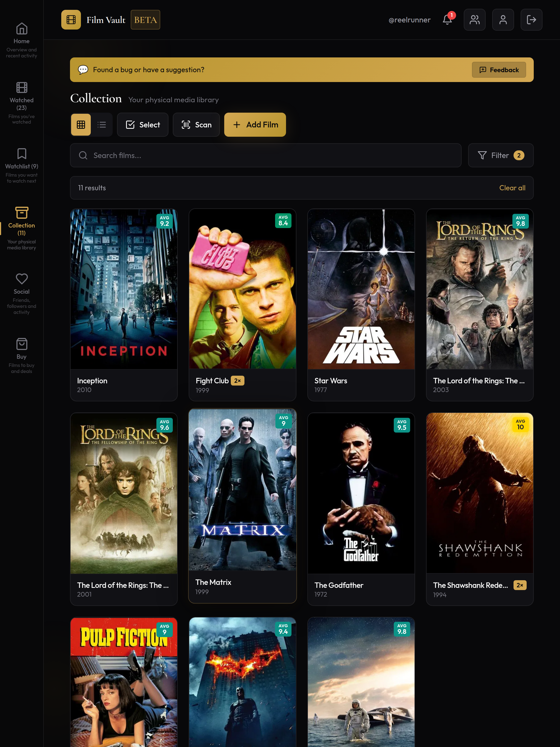560x747 pixels.
Task: Open Social in the sidebar
Action: point(22,294)
